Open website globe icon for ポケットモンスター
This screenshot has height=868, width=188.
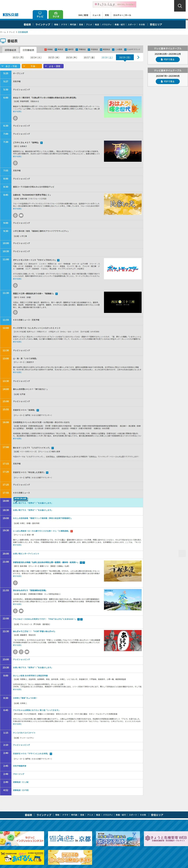pyautogui.click(x=15, y=285)
